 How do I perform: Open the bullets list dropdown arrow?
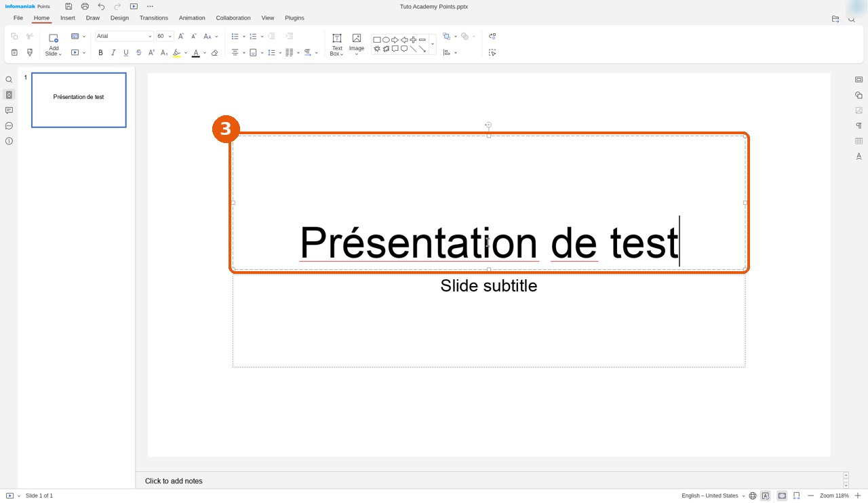click(x=244, y=36)
